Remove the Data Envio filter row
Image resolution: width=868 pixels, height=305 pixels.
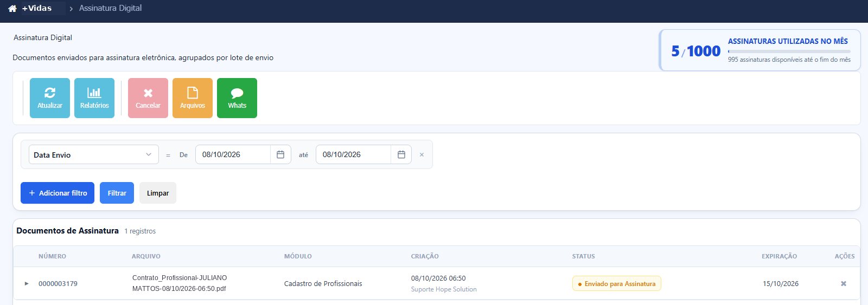point(422,155)
